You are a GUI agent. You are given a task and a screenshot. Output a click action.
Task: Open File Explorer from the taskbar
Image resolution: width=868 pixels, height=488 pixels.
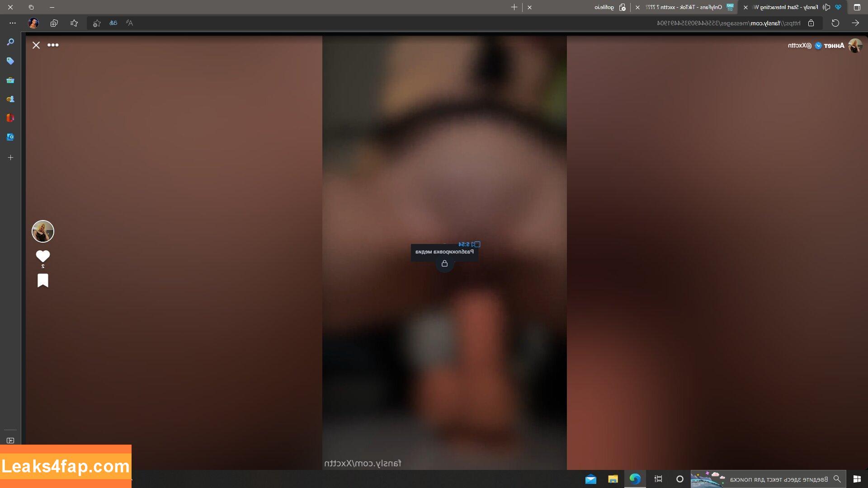[x=613, y=479]
